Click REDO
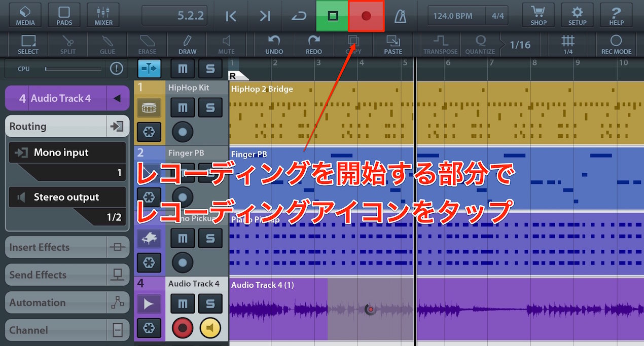This screenshot has width=644, height=346. coord(314,45)
